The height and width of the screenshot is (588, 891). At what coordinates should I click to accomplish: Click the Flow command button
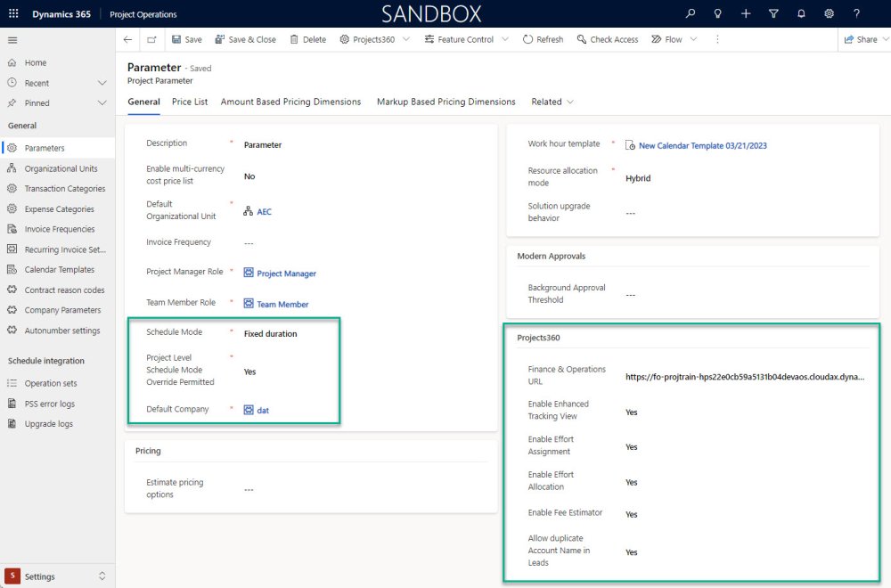pos(666,39)
